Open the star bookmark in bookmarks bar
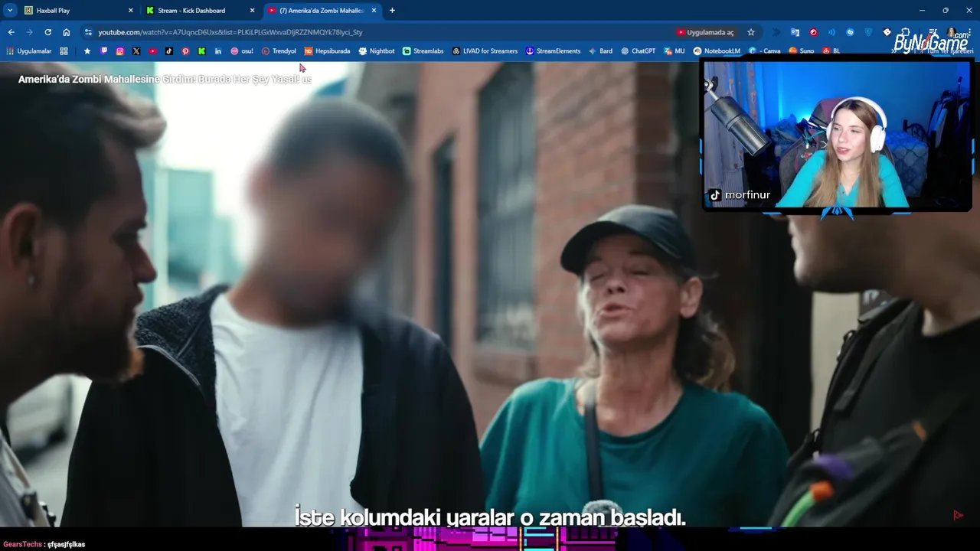980x551 pixels. (87, 51)
